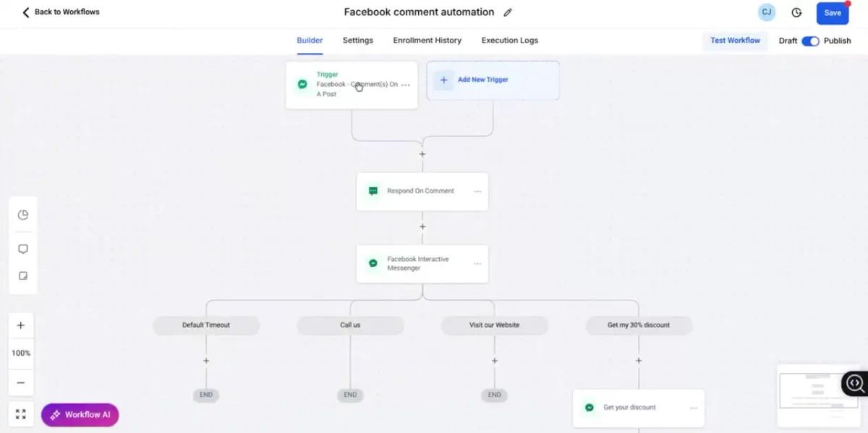Open the Enrollment History tab

pos(427,41)
